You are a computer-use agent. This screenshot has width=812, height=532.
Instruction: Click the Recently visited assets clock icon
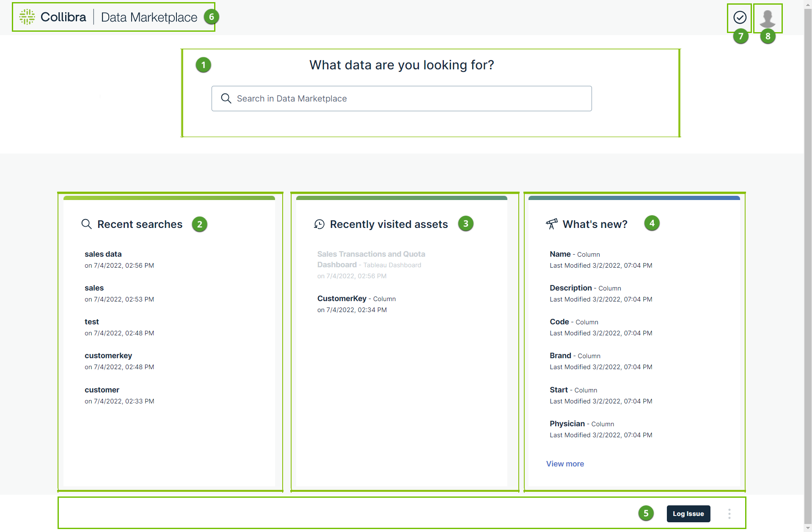[319, 224]
